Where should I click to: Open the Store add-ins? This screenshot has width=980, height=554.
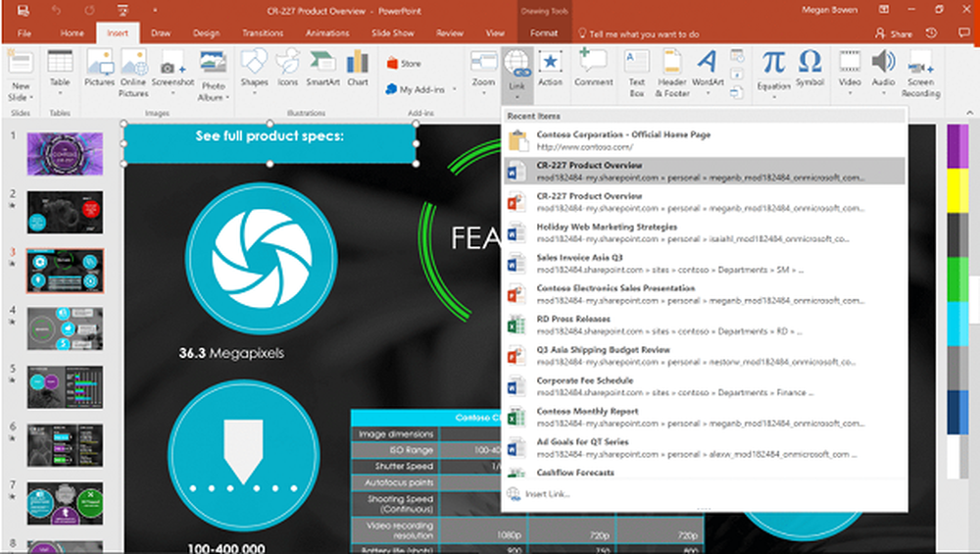404,63
